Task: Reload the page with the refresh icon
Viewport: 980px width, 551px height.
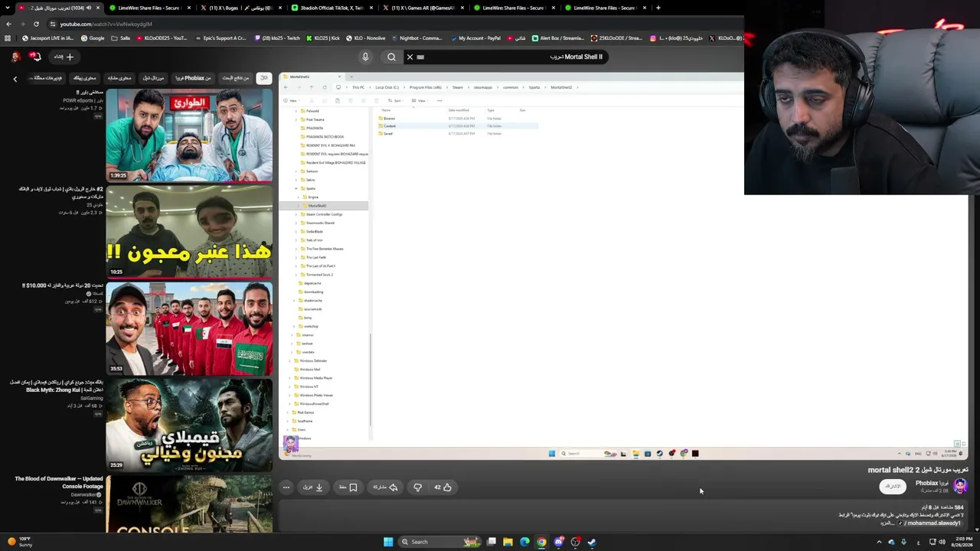Action: (36, 24)
